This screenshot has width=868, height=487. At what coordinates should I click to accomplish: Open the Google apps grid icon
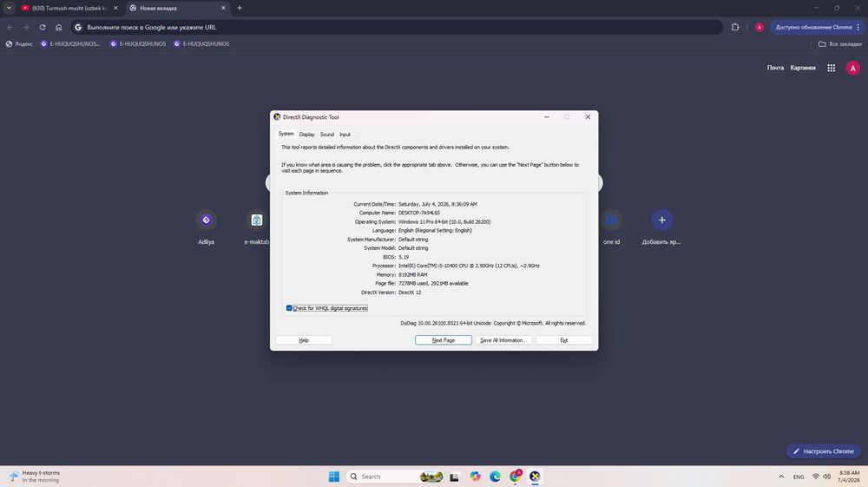click(x=831, y=68)
